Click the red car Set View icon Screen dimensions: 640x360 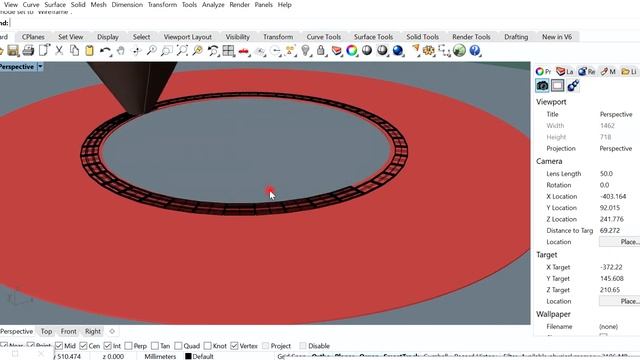pyautogui.click(x=244, y=51)
